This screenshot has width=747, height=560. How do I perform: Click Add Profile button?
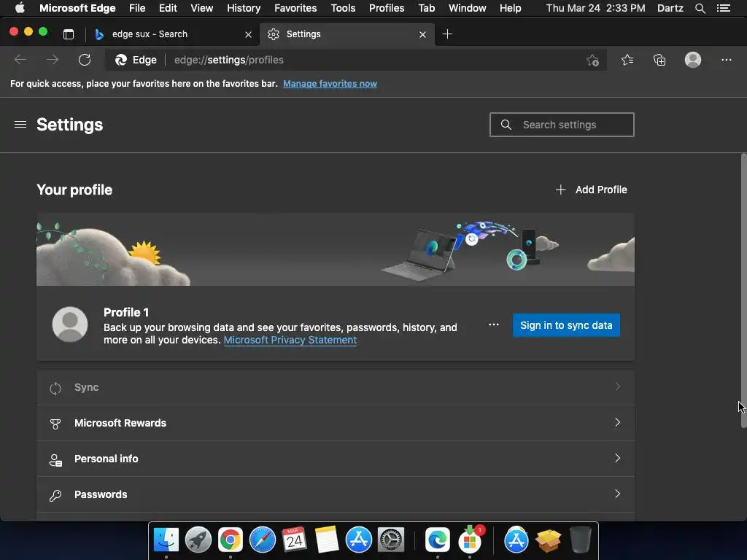[x=591, y=190]
